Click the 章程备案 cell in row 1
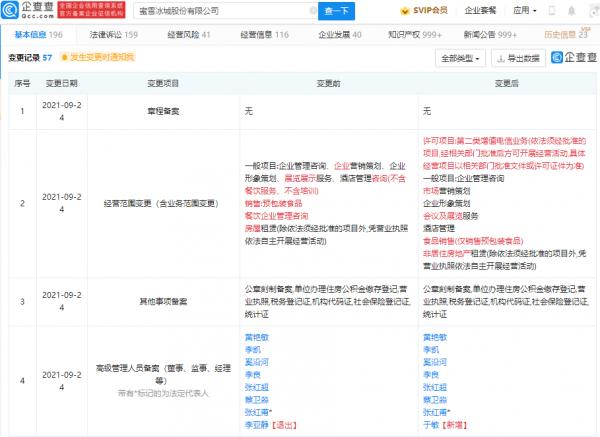The width and height of the screenshot is (600, 437). 163,111
